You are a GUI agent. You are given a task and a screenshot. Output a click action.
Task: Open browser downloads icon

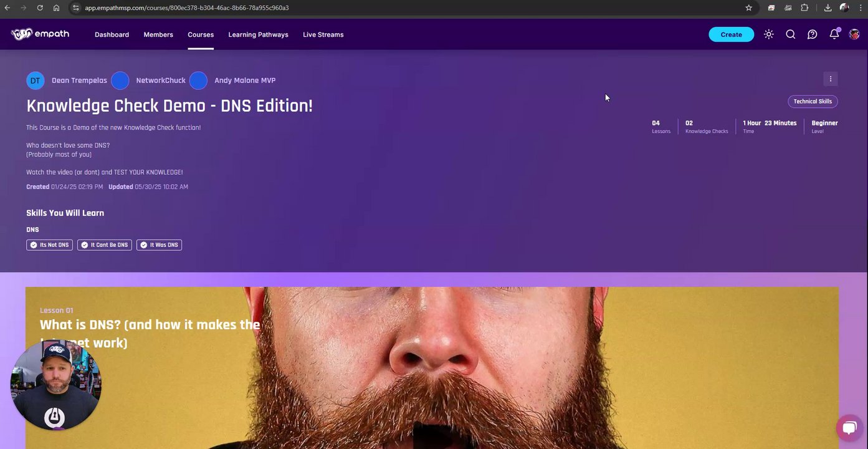[x=827, y=7]
